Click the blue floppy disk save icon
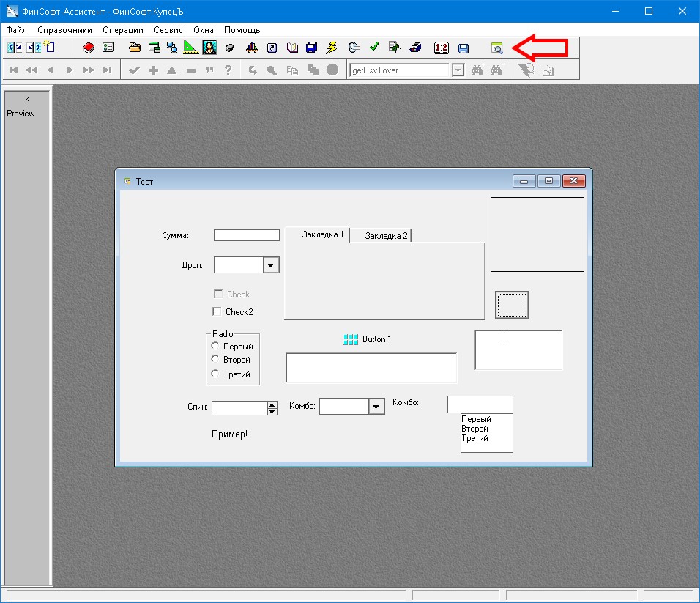This screenshot has width=700, height=603. 463,48
